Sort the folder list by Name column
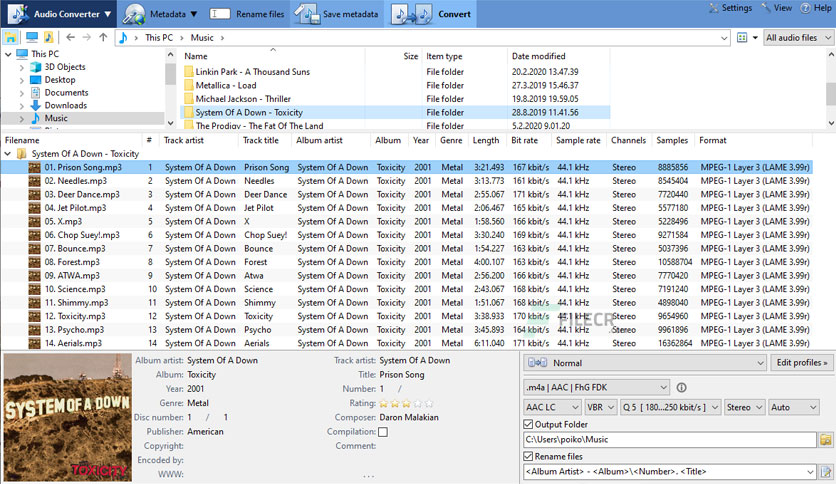Screen dimensions: 836x484 196,56
